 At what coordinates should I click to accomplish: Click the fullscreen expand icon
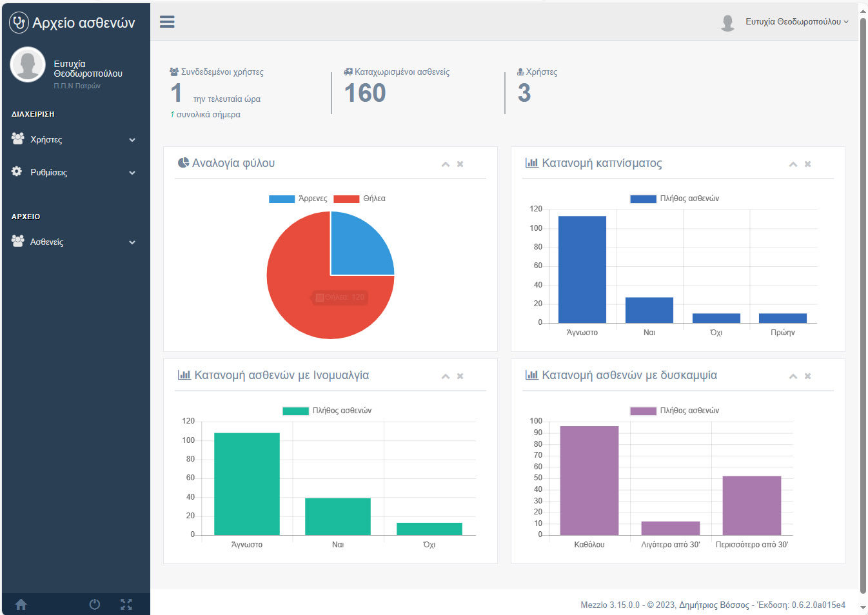[x=126, y=604]
